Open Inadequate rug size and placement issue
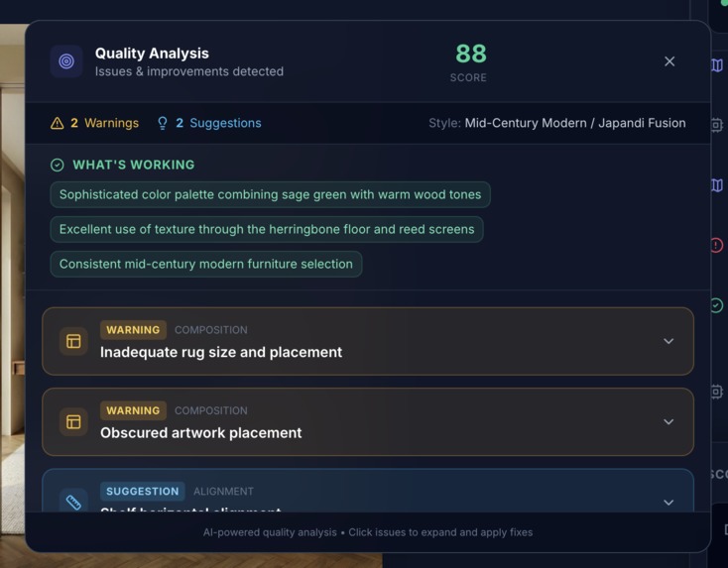This screenshot has height=568, width=728. coord(368,341)
